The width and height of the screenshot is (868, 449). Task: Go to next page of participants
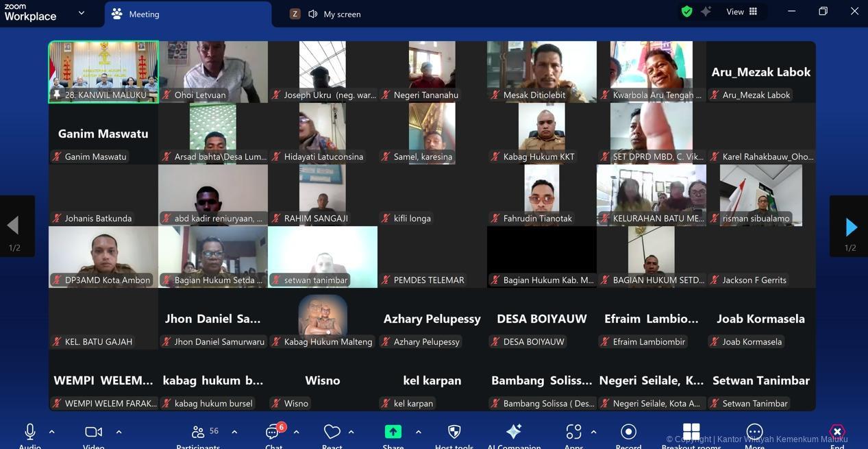(850, 227)
